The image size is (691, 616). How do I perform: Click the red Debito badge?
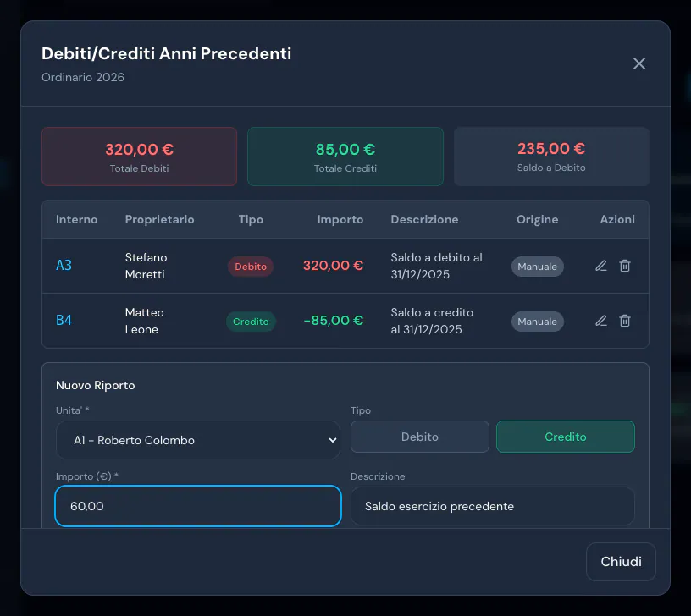251,267
